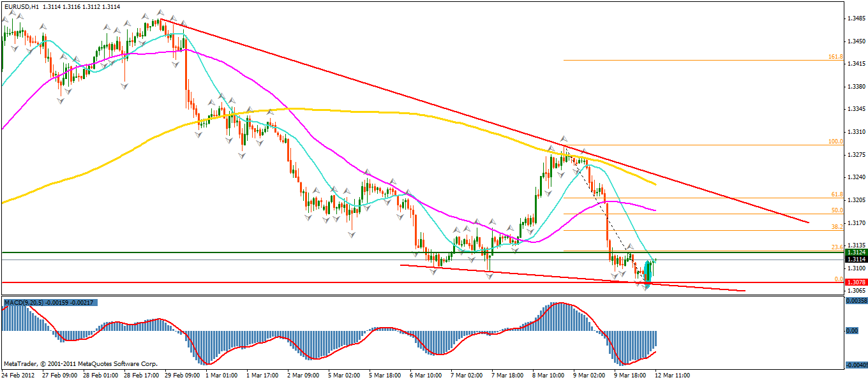Click the 29 Feb 09:00 time axis label
Image resolution: width=868 pixels, height=380 pixels.
click(x=183, y=375)
